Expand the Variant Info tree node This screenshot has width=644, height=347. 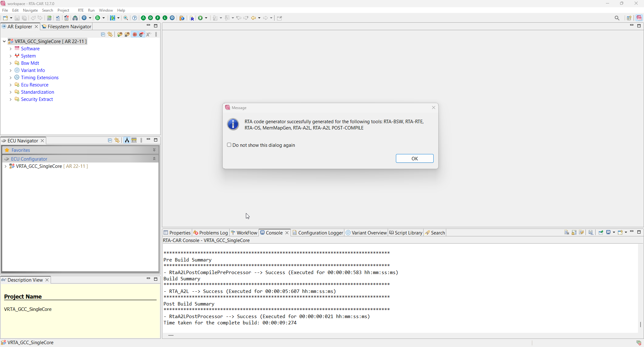pos(10,70)
